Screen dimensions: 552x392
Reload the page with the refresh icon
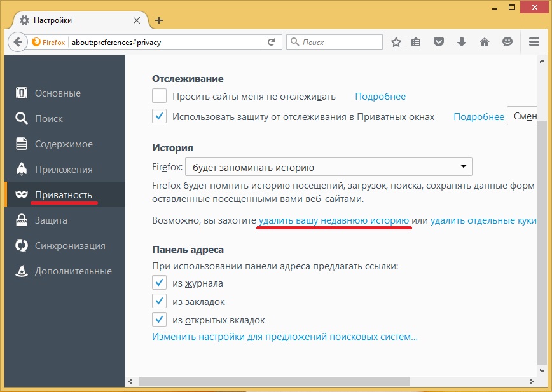[x=271, y=42]
